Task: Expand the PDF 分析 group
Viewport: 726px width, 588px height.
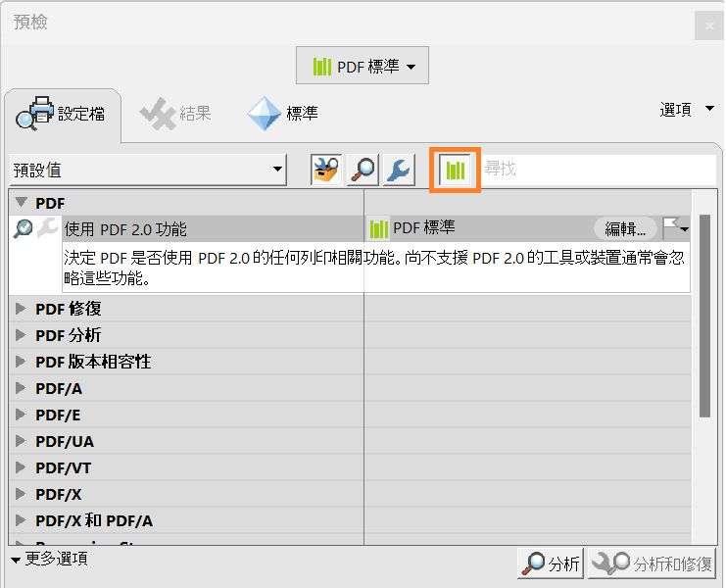Action: tap(20, 335)
